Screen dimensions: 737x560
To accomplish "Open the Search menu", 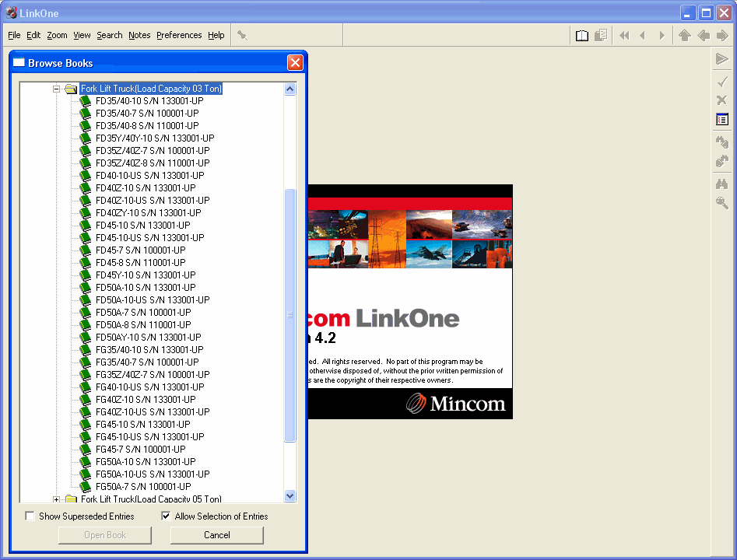I will tap(110, 35).
